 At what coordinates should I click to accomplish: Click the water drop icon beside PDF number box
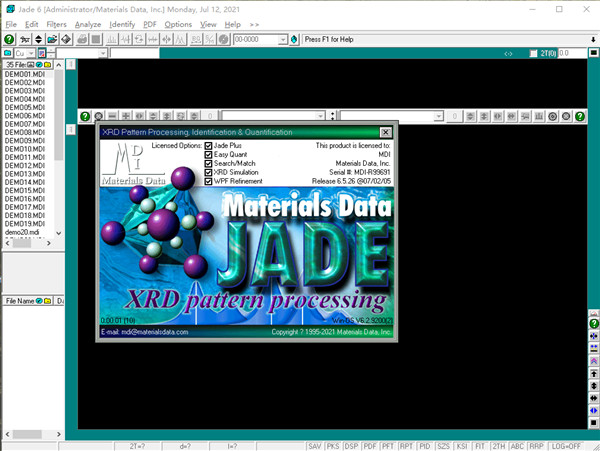pyautogui.click(x=295, y=39)
